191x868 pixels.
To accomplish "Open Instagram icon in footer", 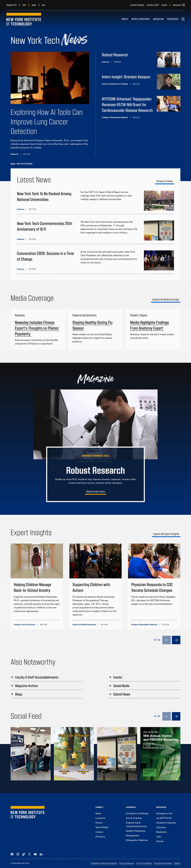I will [x=18, y=854].
